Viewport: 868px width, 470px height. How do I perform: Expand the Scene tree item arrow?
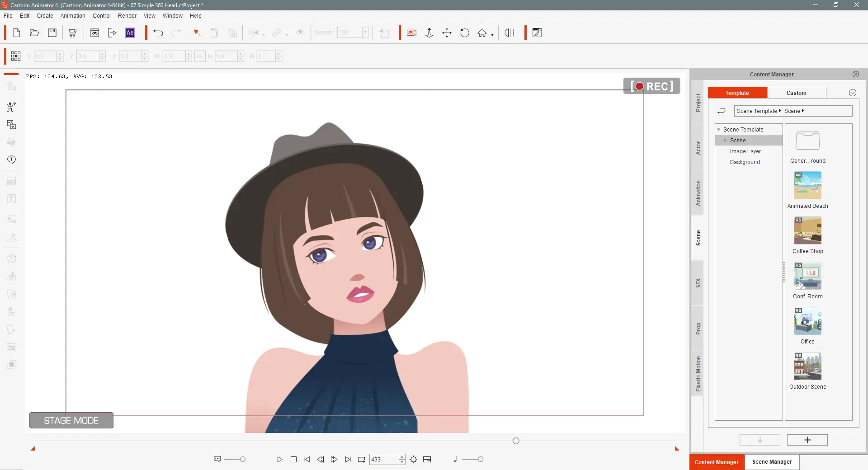725,141
